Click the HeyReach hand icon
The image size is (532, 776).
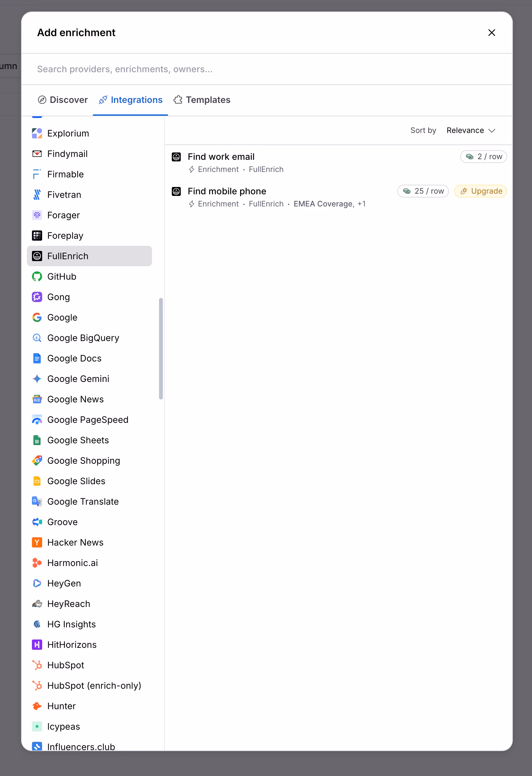37,604
